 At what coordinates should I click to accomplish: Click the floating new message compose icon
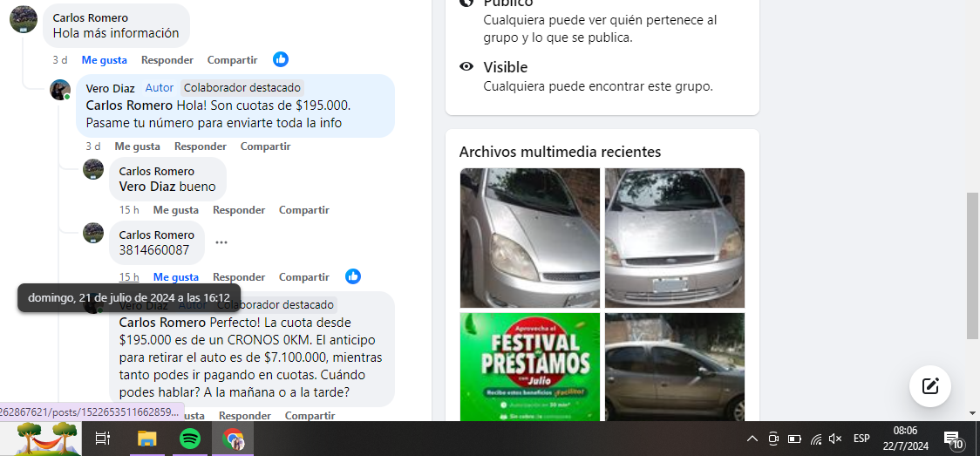pyautogui.click(x=930, y=386)
